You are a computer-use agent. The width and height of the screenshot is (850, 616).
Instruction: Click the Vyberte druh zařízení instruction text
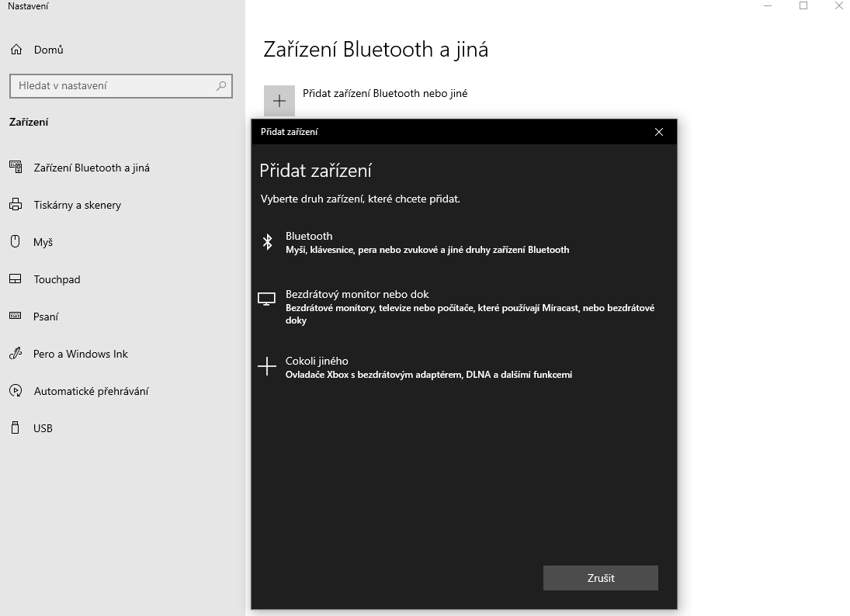pyautogui.click(x=360, y=199)
